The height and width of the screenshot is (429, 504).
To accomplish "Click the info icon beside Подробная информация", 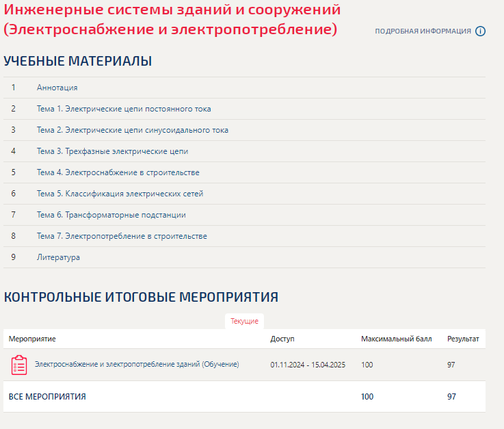I will pyautogui.click(x=480, y=31).
